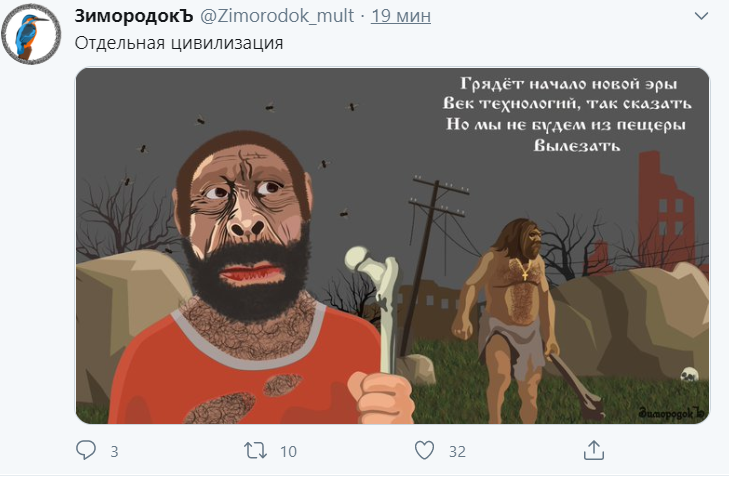Click the reply count 3
730x477 pixels.
(114, 452)
